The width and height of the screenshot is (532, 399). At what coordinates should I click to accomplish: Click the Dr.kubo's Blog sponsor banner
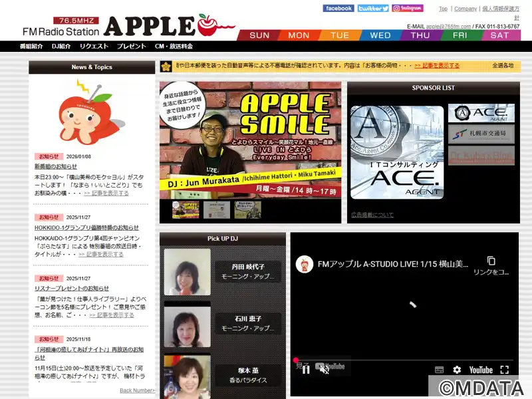[x=481, y=156]
